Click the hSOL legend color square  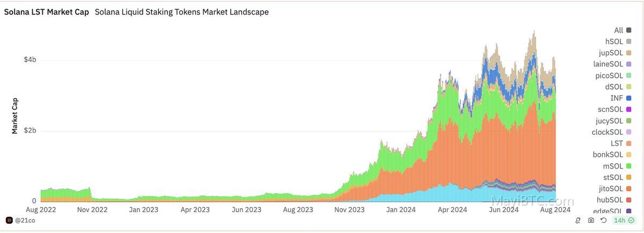pos(629,41)
